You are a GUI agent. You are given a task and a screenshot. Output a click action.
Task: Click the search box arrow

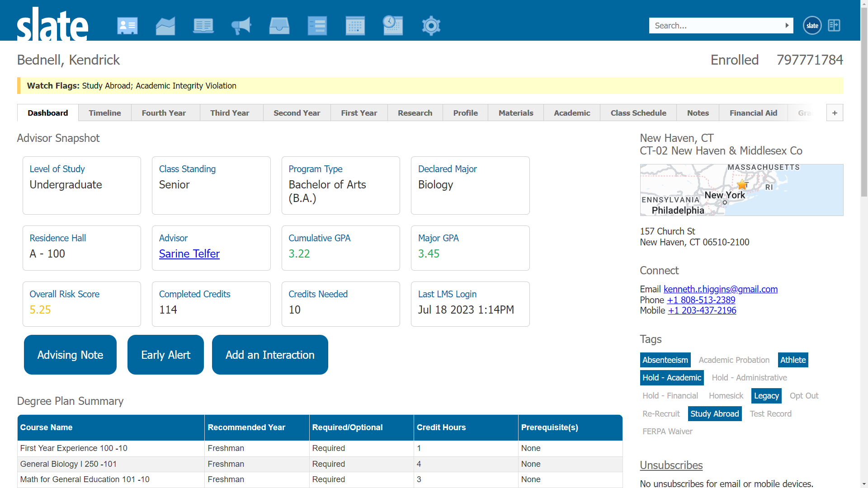coord(787,26)
